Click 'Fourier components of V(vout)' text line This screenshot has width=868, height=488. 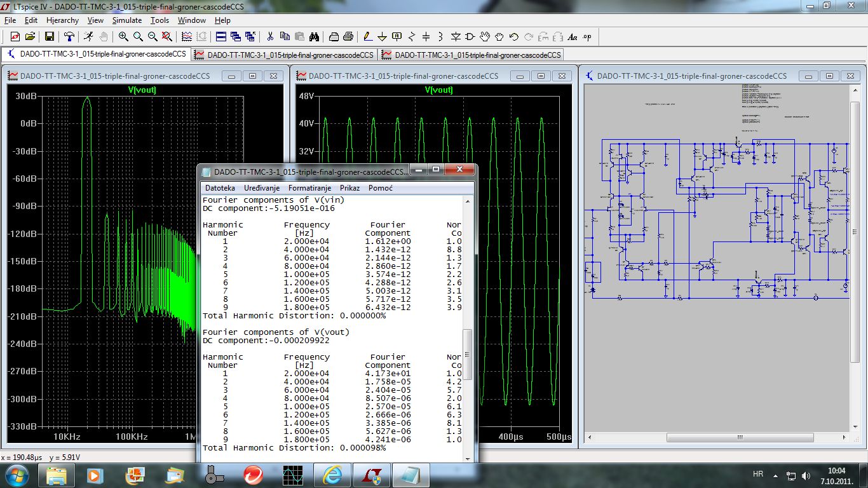click(276, 332)
